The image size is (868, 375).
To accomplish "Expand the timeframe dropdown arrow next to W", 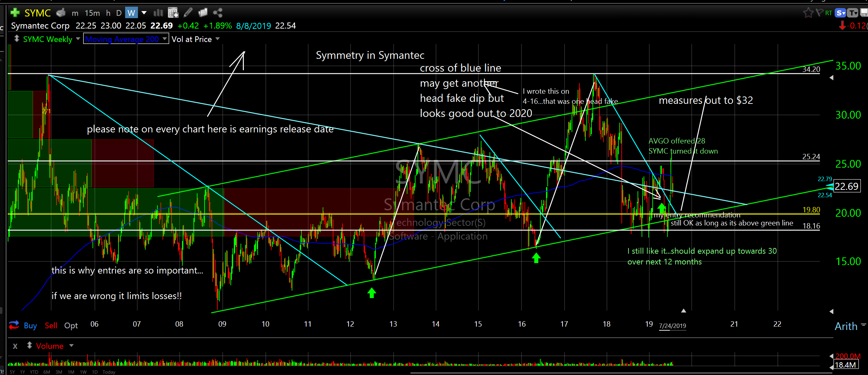I will [144, 13].
